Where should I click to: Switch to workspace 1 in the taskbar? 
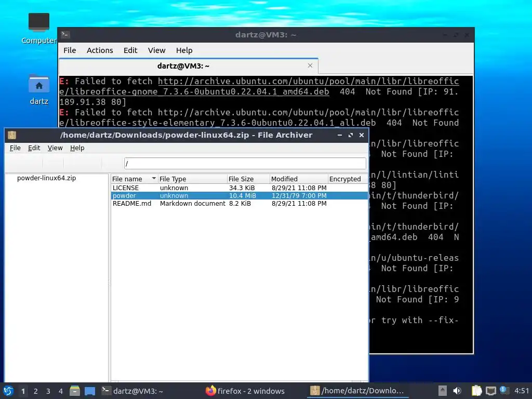(x=23, y=391)
